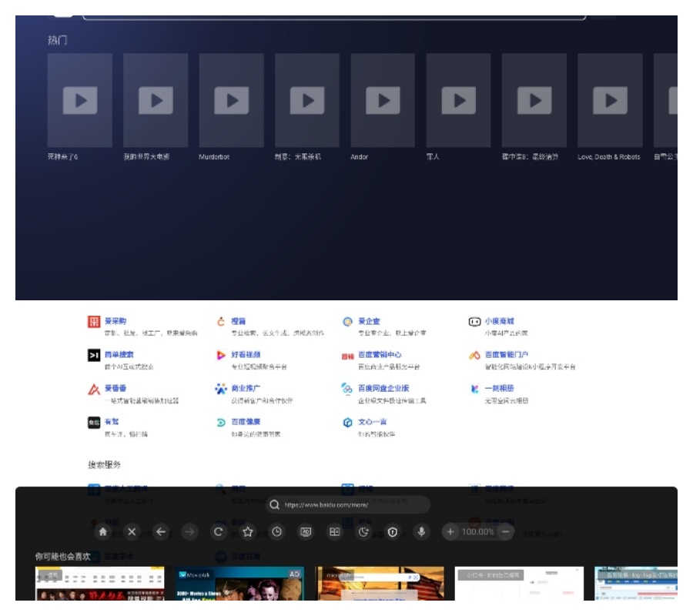The height and width of the screenshot is (616, 693).
Task: Click the 百度健康 green icon
Action: pos(220,423)
